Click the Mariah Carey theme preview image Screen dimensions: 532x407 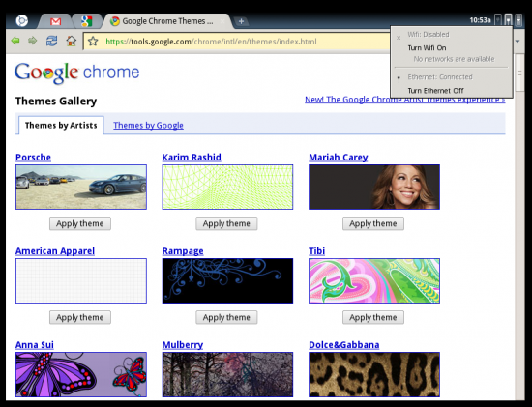[374, 187]
